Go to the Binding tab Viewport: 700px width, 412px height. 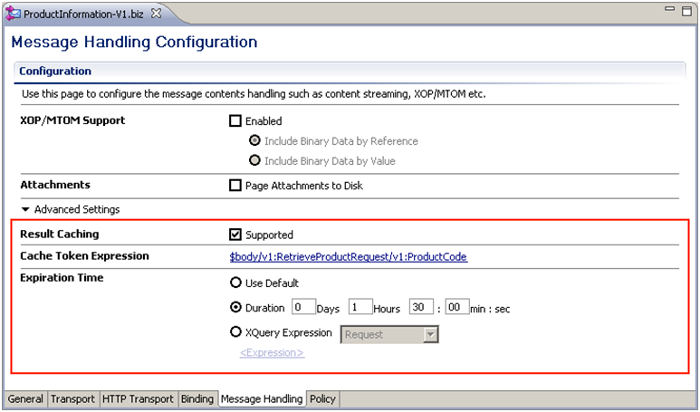click(x=198, y=399)
